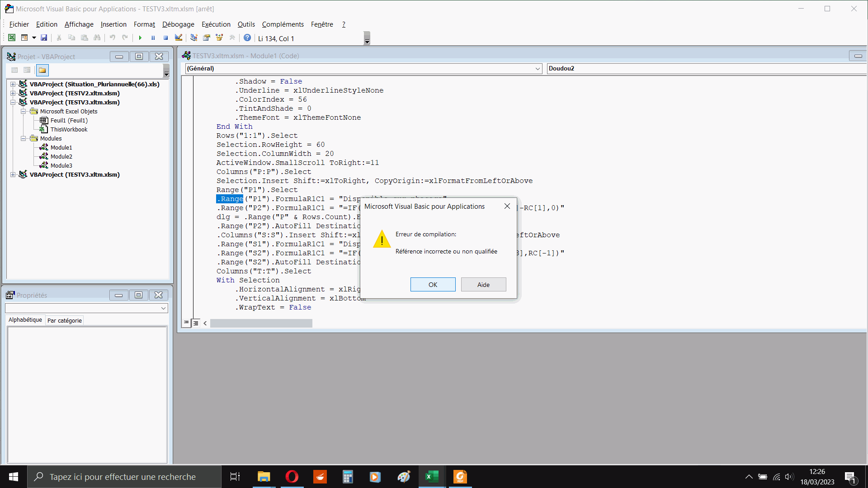Viewport: 868px width, 488px height.
Task: Open the (Général) object dropdown
Action: click(x=538, y=69)
